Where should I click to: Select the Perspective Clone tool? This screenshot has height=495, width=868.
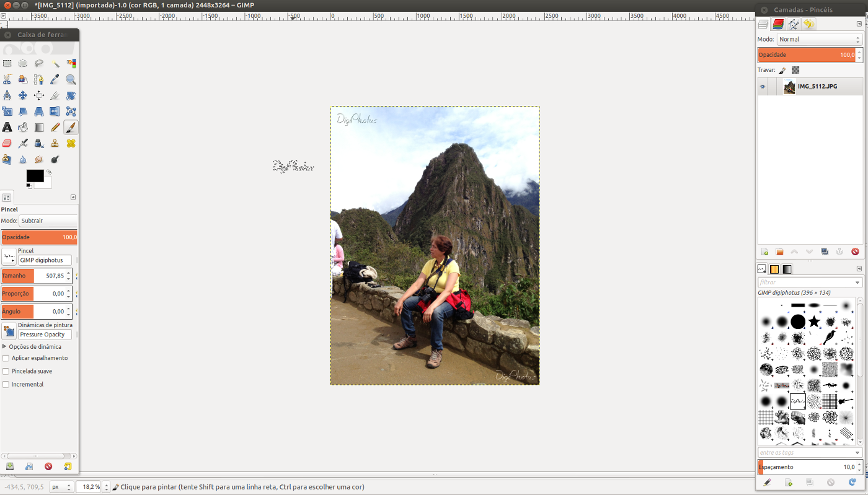[7, 160]
